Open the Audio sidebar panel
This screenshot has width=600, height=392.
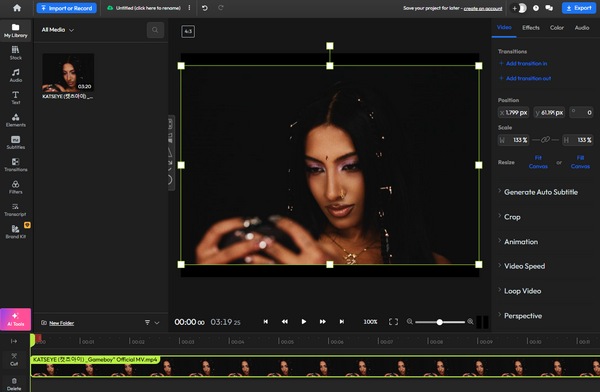tap(16, 75)
